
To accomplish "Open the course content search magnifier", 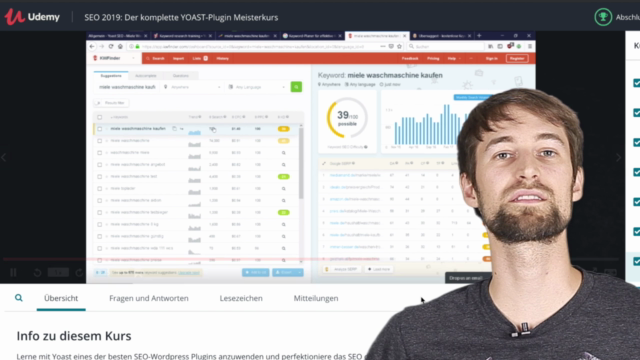I will click(19, 298).
